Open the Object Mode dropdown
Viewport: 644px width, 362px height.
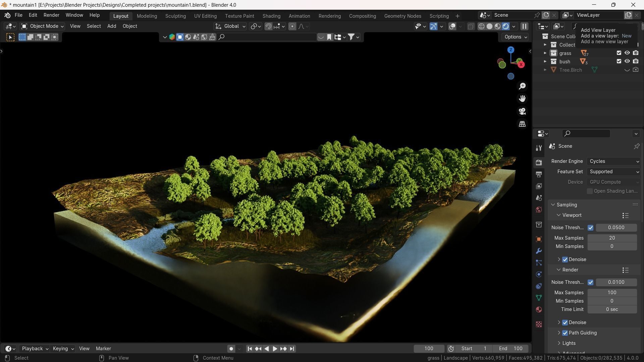click(42, 26)
